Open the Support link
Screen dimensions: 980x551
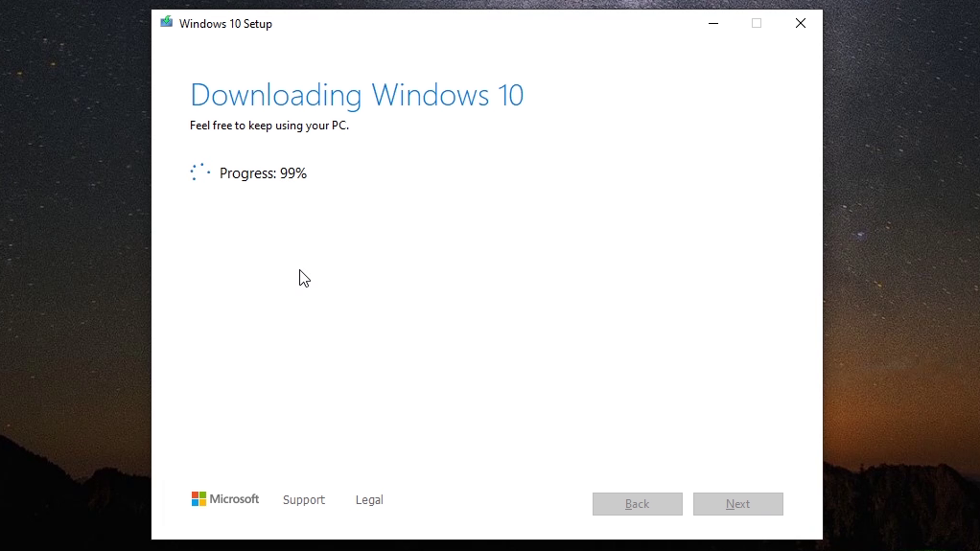[304, 500]
